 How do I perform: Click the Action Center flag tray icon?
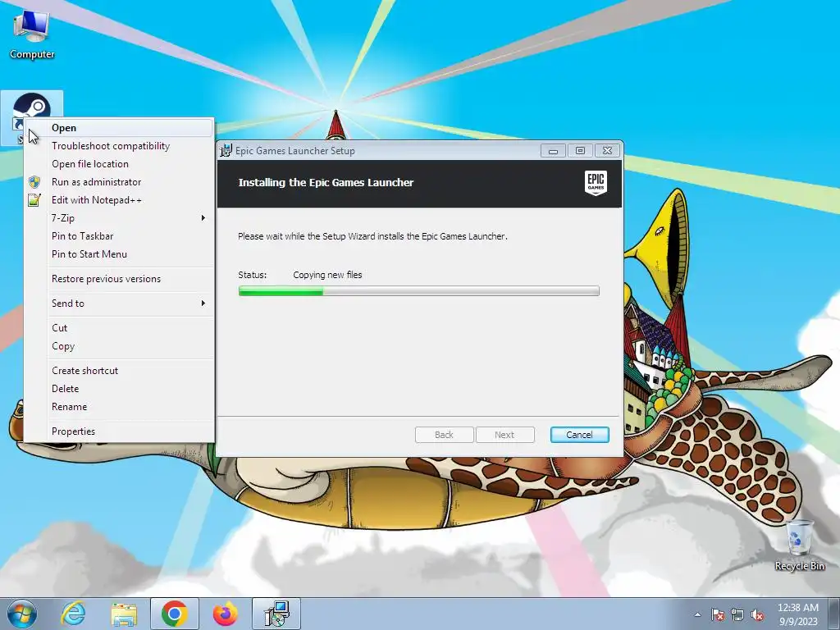[x=718, y=615]
